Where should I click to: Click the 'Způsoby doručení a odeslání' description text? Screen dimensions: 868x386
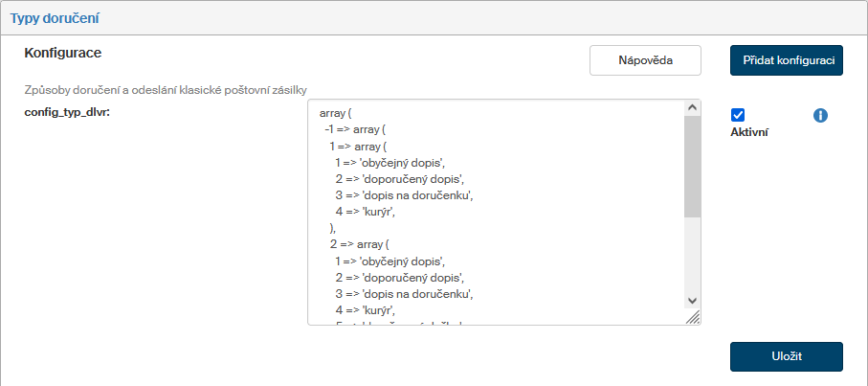(165, 91)
